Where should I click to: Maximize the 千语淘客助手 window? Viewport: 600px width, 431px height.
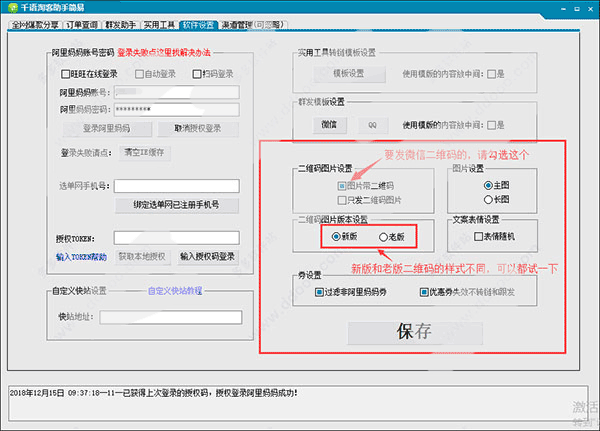(577, 8)
